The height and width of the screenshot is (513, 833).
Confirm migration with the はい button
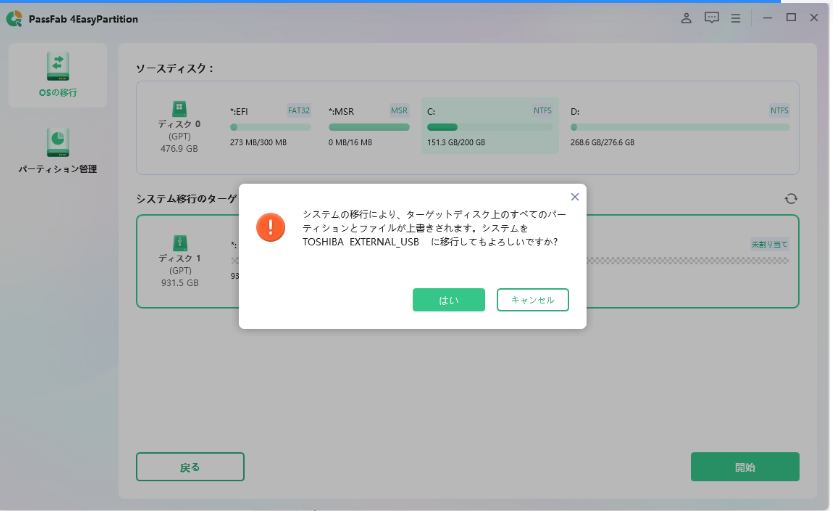click(x=448, y=300)
